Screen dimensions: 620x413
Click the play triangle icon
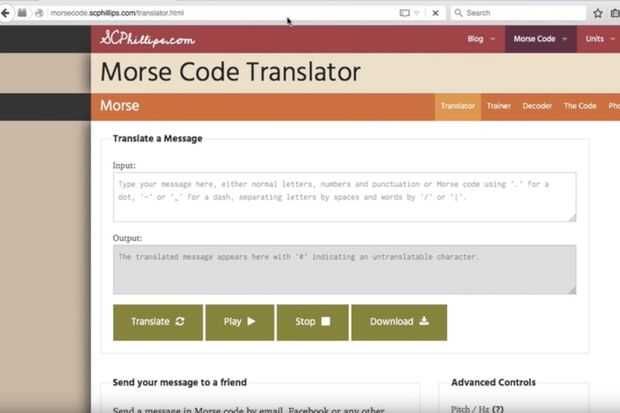click(x=251, y=321)
